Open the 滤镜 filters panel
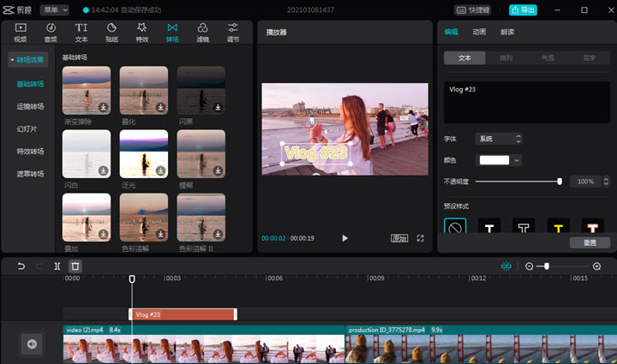Screen dimensions: 617x364 pos(202,33)
